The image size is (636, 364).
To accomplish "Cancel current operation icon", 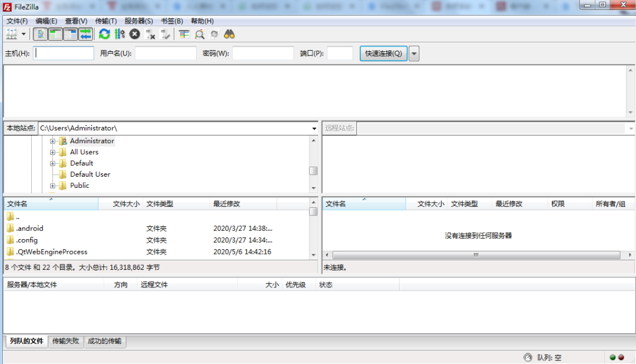I will 135,34.
